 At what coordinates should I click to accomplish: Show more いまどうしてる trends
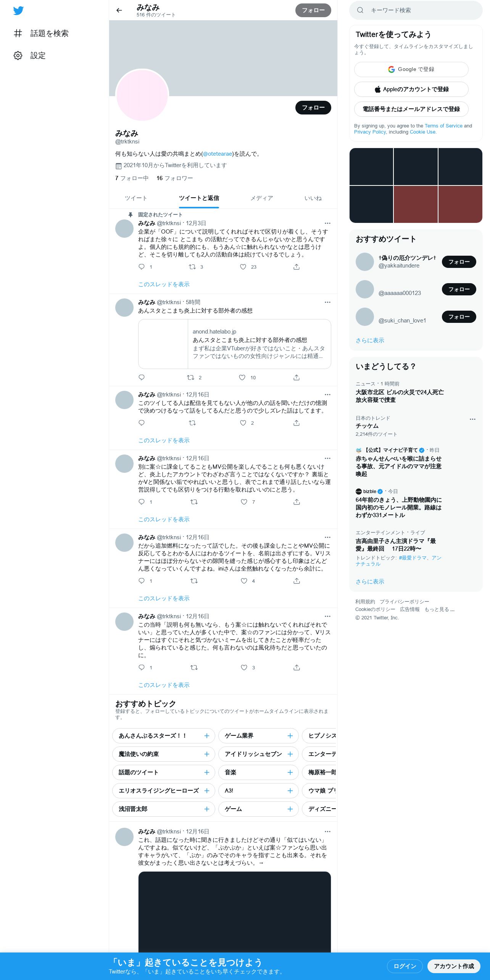[x=370, y=582]
